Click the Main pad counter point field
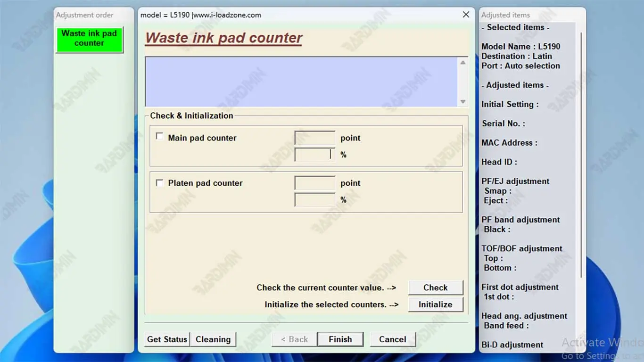 (x=314, y=138)
